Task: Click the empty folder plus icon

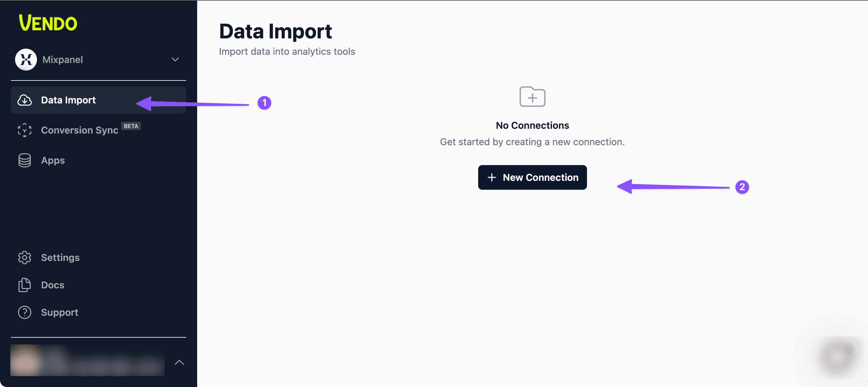Action: click(x=532, y=97)
